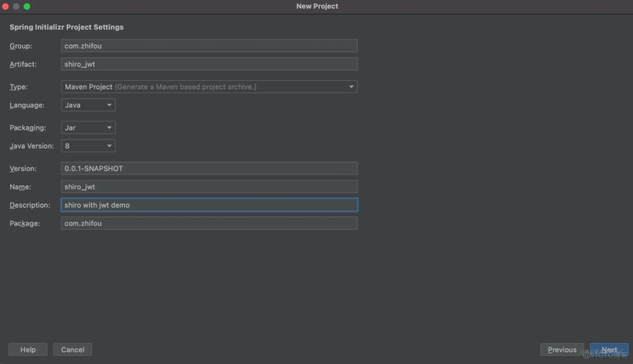
Task: Open the Help dialog
Action: click(28, 349)
